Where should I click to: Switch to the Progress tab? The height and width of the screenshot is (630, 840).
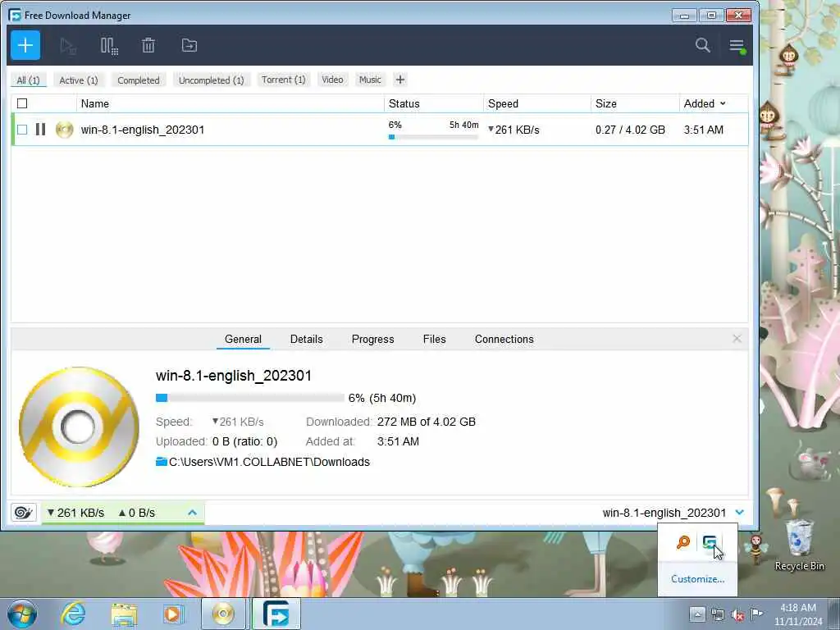[373, 339]
